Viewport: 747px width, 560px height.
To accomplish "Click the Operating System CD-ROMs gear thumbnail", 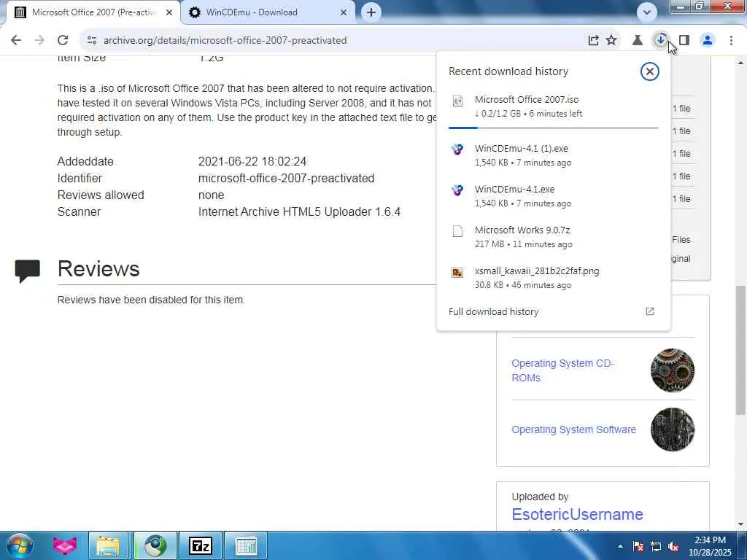I will pyautogui.click(x=672, y=370).
